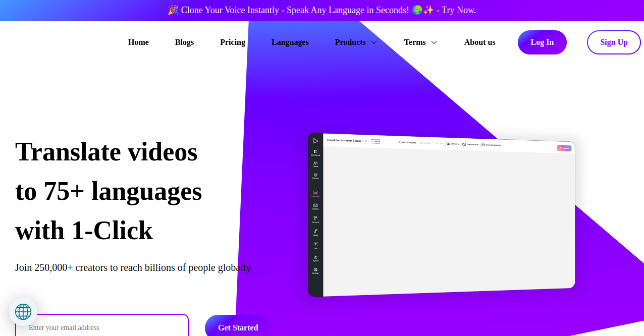
Task: Open the Teams icon in the dark sidebar
Action: click(315, 163)
